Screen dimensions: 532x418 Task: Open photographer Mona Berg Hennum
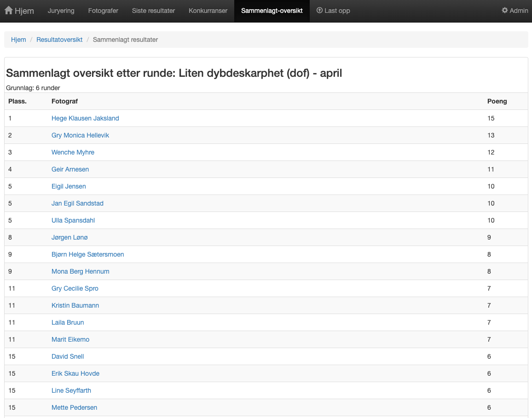pyautogui.click(x=81, y=271)
